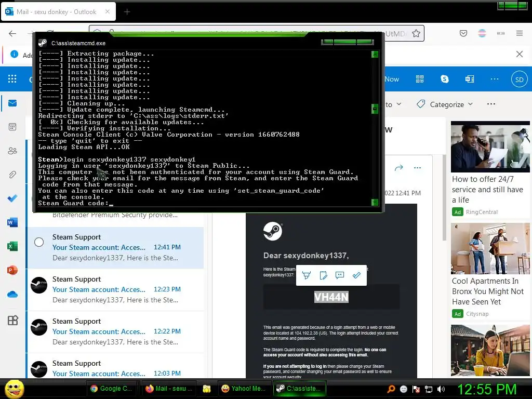
Task: Open Steam Support email from 12:03 PM
Action: pyautogui.click(x=115, y=366)
